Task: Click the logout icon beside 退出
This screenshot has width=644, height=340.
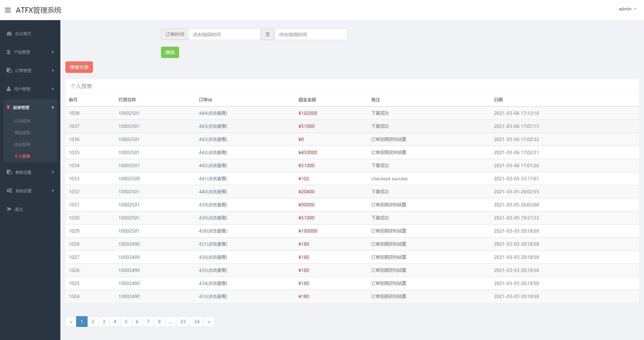Action: coord(9,209)
